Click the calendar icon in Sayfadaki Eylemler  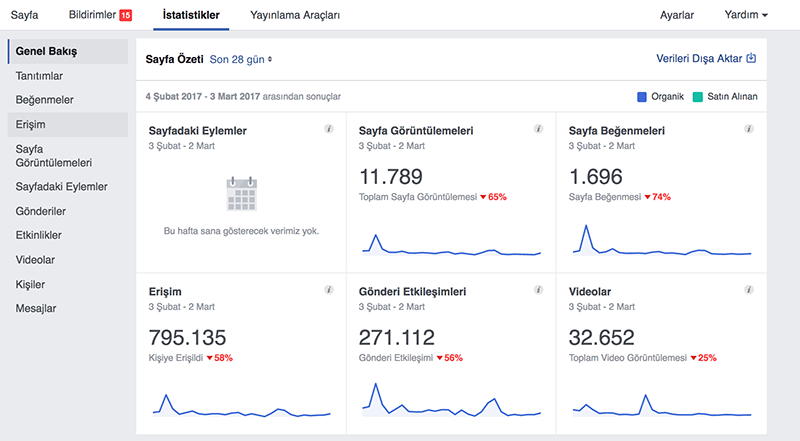241,194
